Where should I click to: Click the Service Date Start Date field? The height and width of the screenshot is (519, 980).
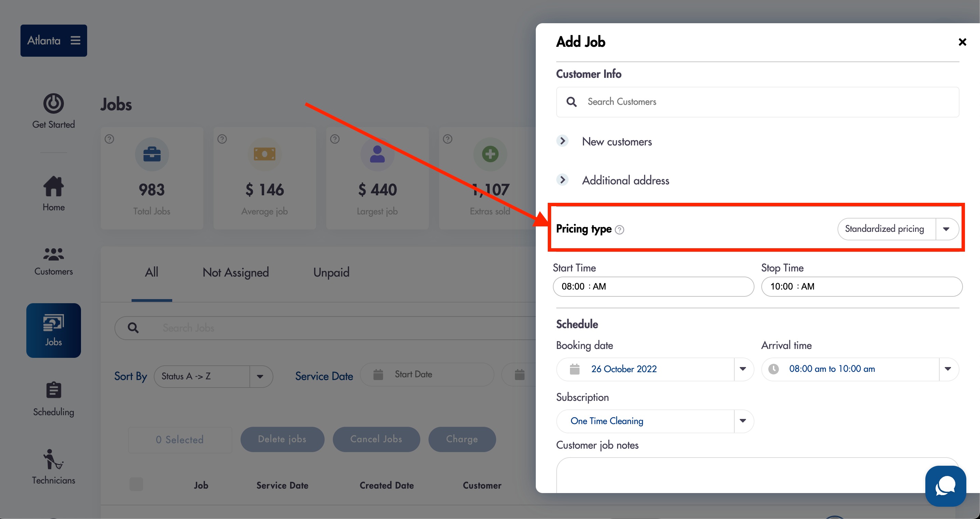point(427,375)
